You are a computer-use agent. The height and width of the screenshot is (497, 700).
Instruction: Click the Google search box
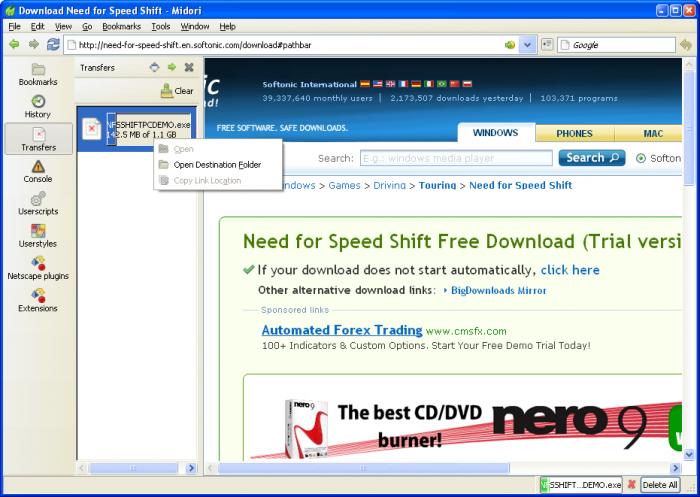[x=617, y=45]
